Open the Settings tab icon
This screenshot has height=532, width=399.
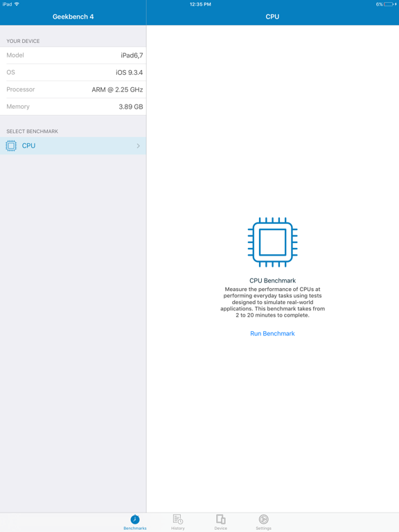264,519
